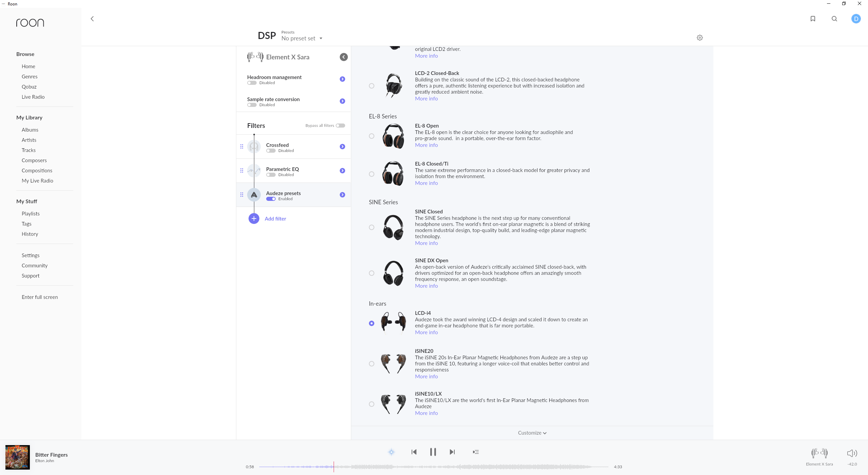Image resolution: width=868 pixels, height=475 pixels.
Task: Click the Bitter Fingers album art thumbnail
Action: tap(18, 457)
